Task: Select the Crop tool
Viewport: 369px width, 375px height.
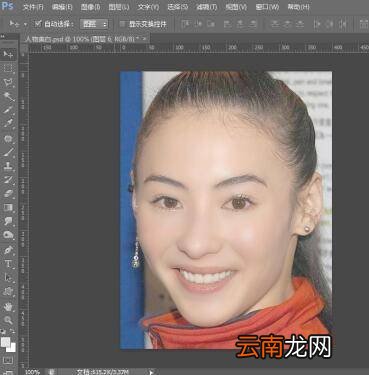Action: 8,110
